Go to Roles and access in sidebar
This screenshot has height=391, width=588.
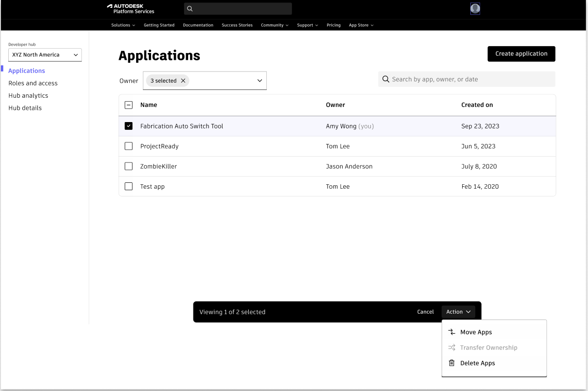point(33,83)
